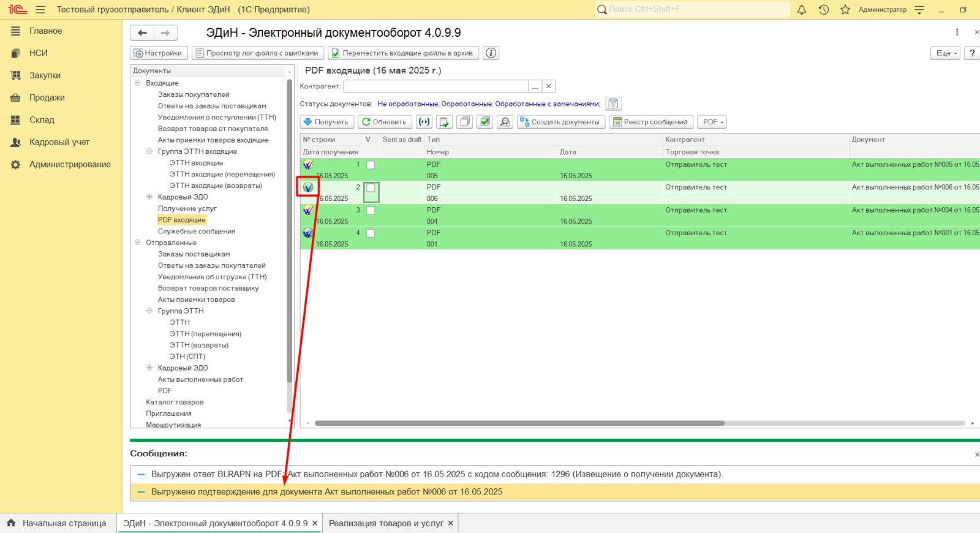Viewport: 980px width, 533px height.
Task: Collapse the Группа ЭТТН node
Action: (x=149, y=311)
